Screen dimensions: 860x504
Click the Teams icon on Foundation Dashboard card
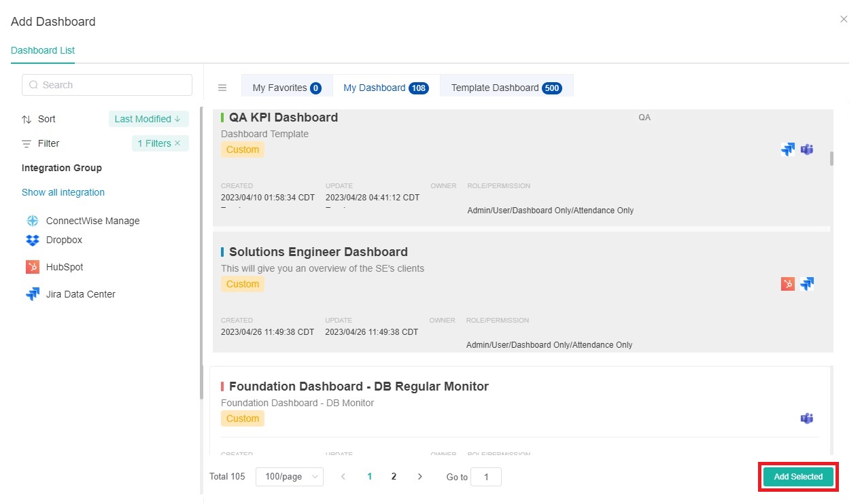click(807, 418)
